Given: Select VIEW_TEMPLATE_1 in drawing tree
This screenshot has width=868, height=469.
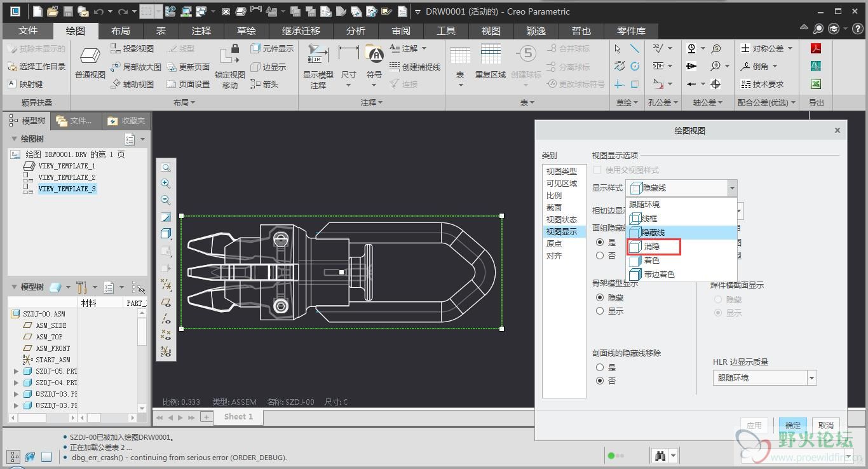Looking at the screenshot, I should point(67,166).
